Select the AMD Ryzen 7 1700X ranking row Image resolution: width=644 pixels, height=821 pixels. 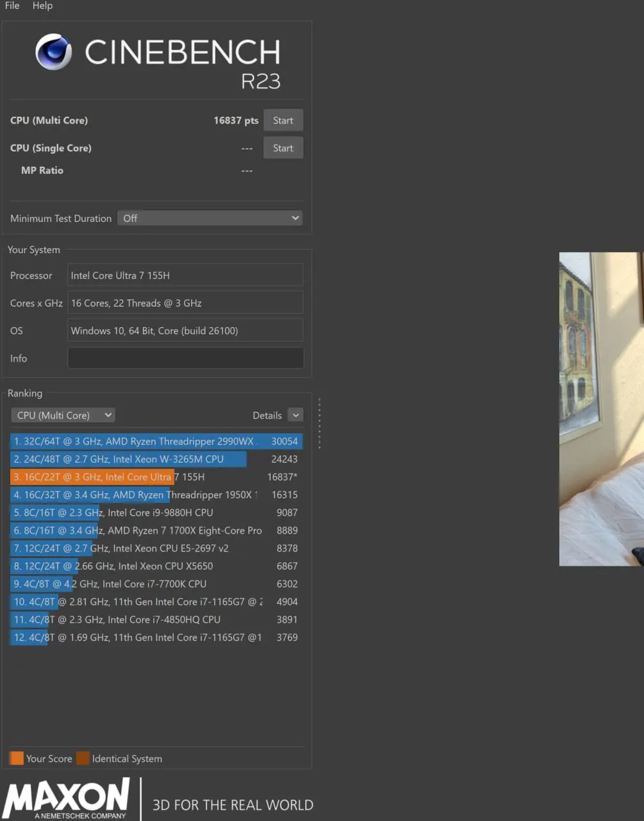pyautogui.click(x=156, y=530)
